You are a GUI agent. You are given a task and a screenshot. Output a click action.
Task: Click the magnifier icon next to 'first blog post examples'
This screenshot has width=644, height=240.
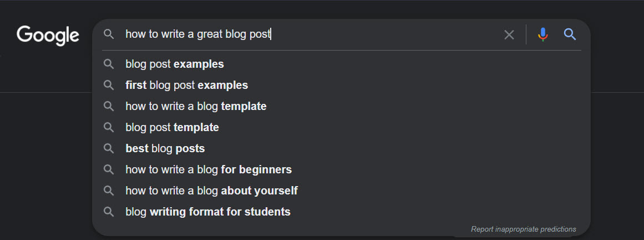(108, 85)
